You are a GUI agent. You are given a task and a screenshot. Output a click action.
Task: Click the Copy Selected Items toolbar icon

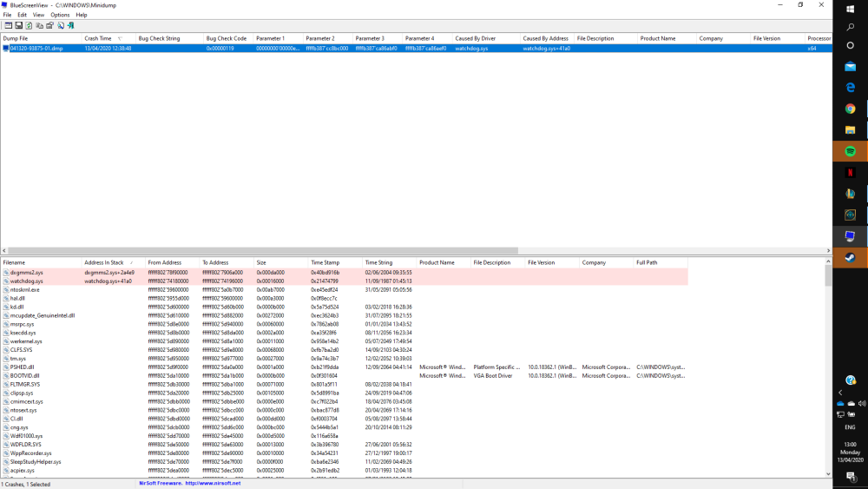coord(39,25)
